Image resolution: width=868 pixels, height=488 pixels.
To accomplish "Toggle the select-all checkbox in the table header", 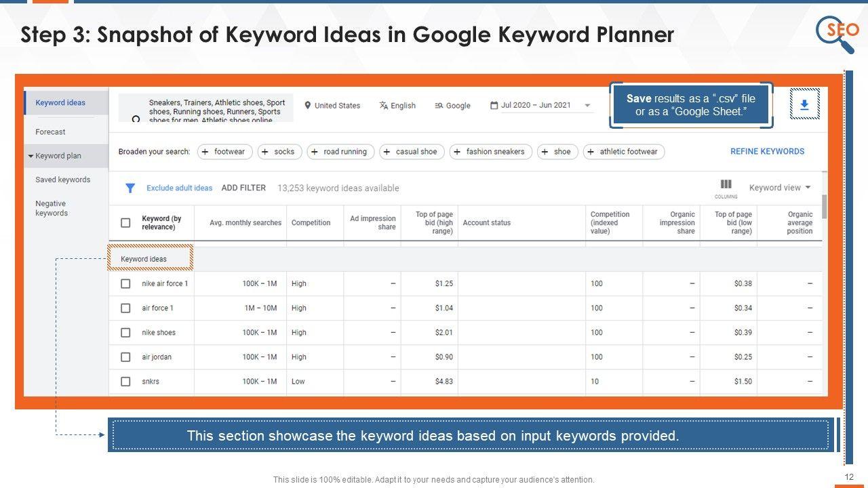I will (125, 223).
